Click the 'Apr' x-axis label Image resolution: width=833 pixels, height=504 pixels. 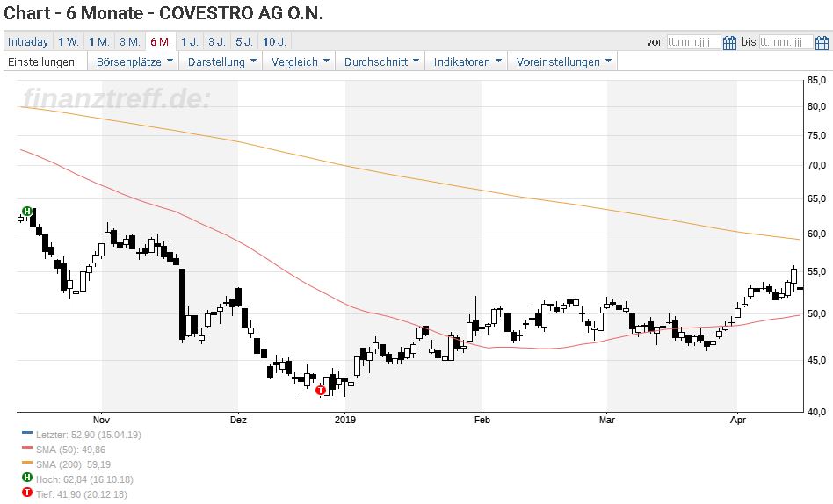737,420
